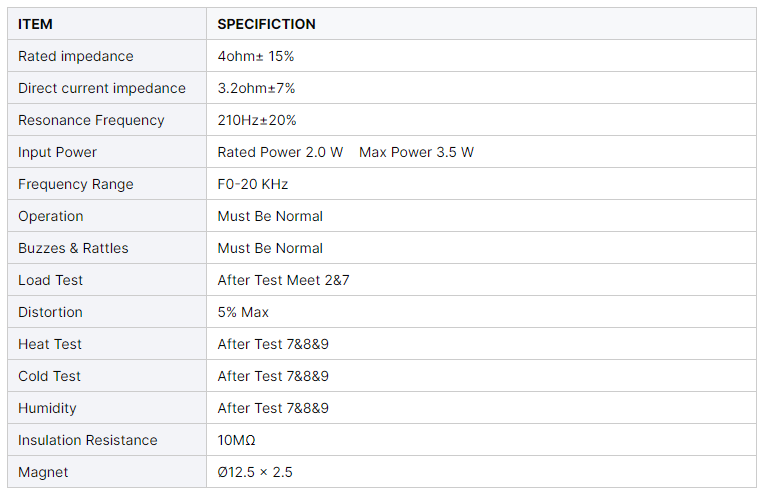Select the Heat Test label

[50, 344]
